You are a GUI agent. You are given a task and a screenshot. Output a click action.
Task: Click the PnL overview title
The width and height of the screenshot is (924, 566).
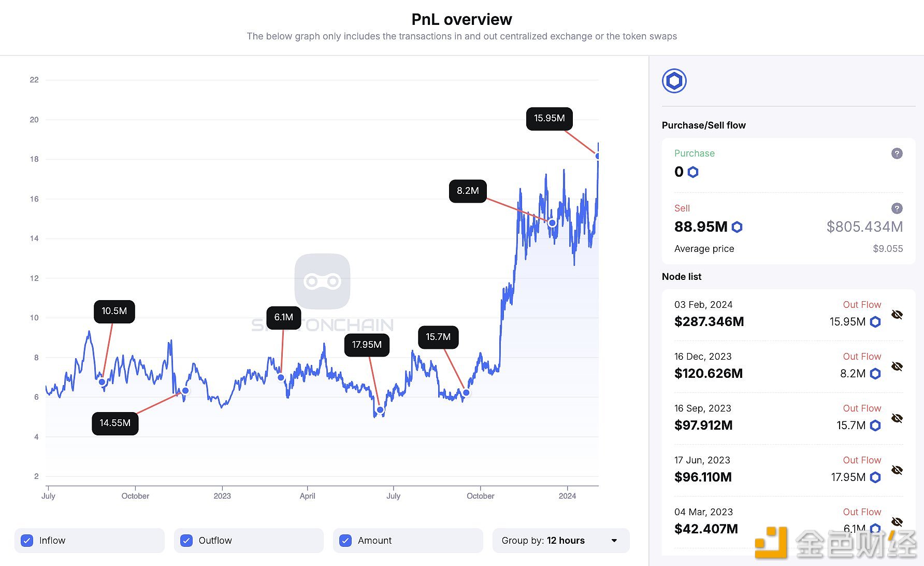[461, 19]
